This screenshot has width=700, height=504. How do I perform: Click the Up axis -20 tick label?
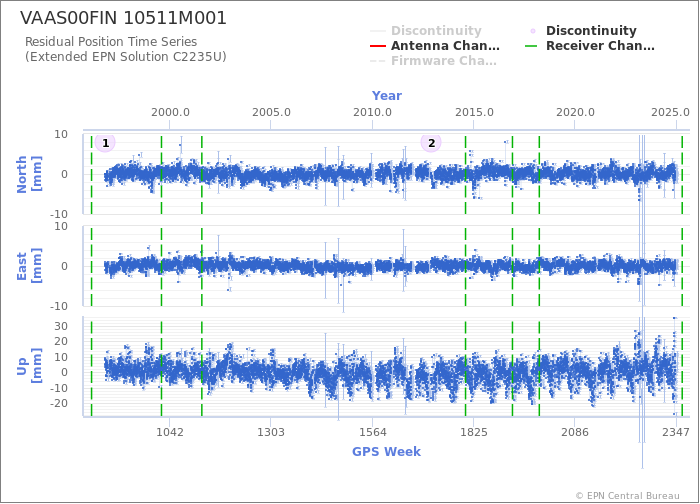click(x=58, y=403)
